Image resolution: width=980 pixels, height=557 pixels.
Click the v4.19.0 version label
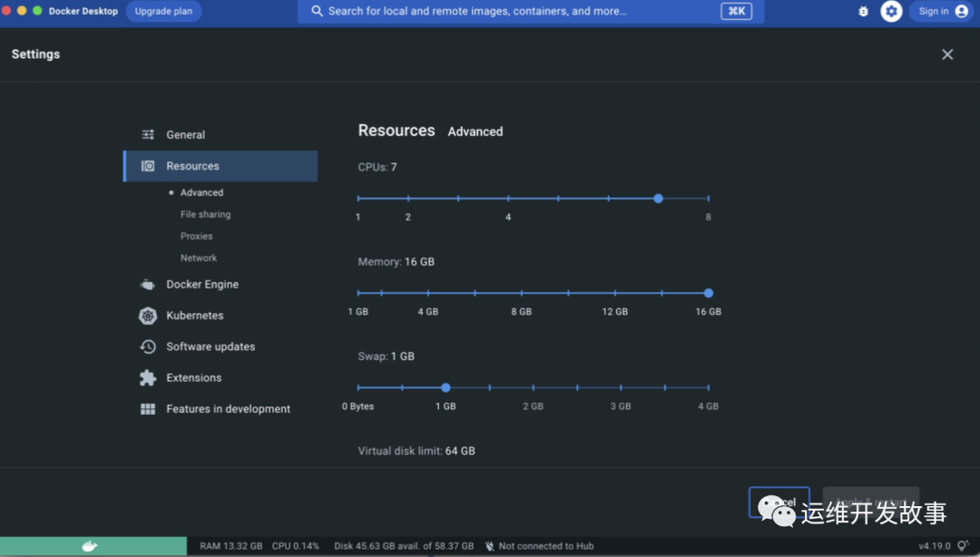(934, 546)
